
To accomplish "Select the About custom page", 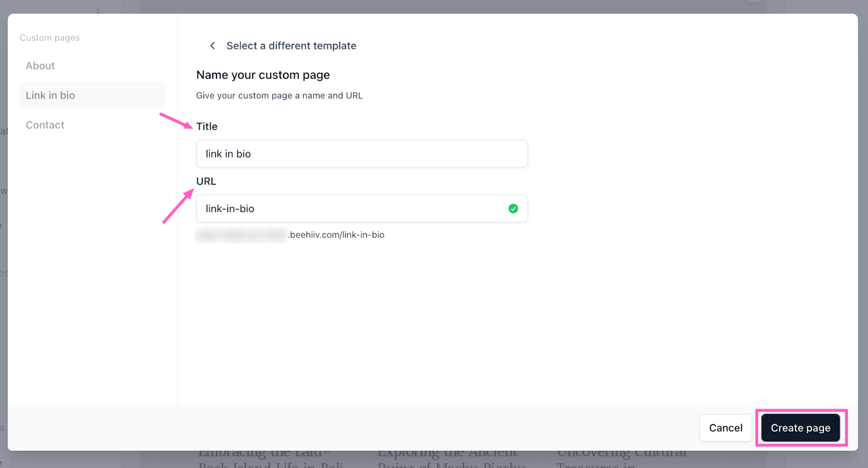I will [40, 66].
